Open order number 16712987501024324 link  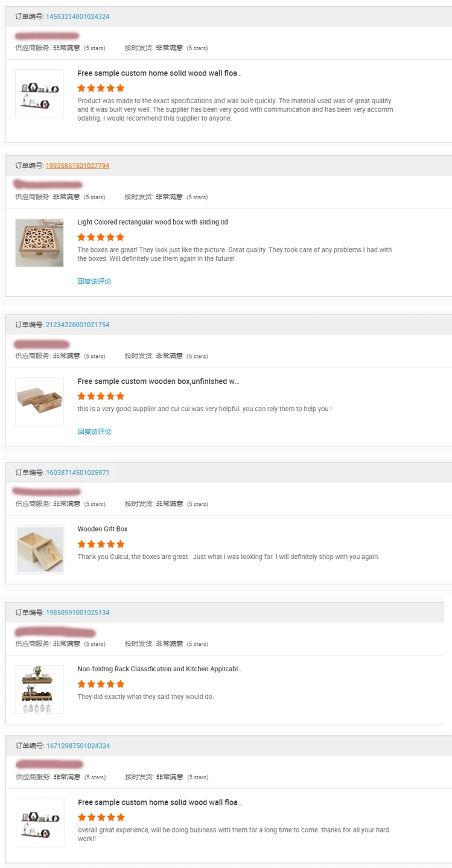click(x=78, y=746)
